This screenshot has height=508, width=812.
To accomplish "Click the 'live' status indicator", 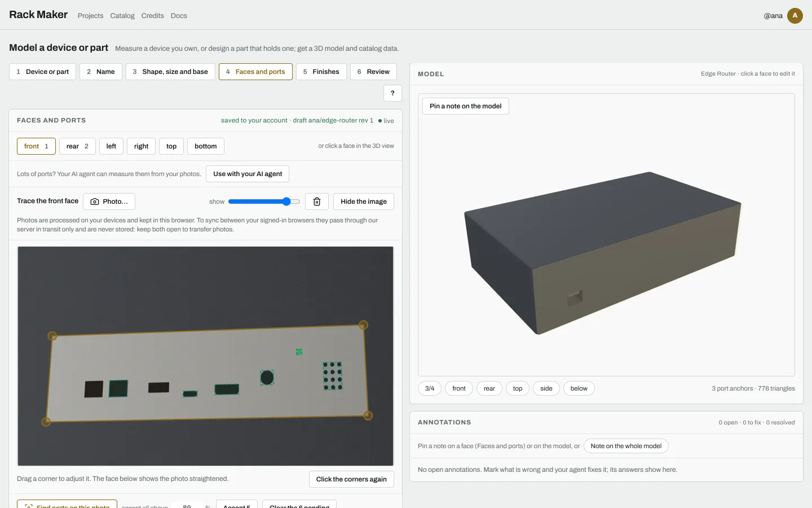I will coord(386,121).
